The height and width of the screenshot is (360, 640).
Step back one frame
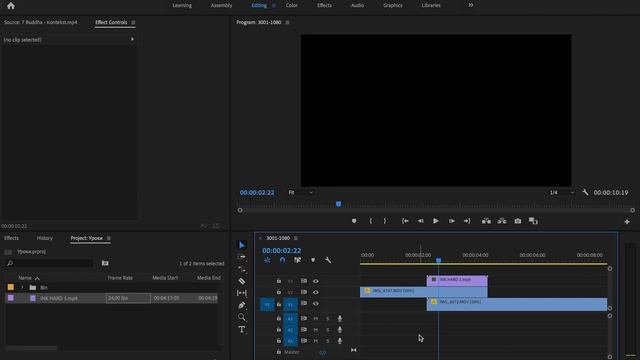pos(420,221)
